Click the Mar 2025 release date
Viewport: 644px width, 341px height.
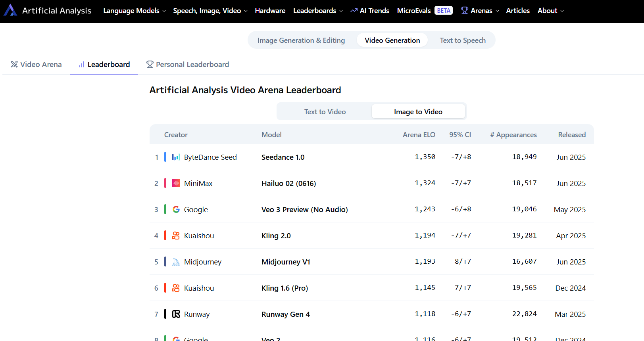pos(570,314)
